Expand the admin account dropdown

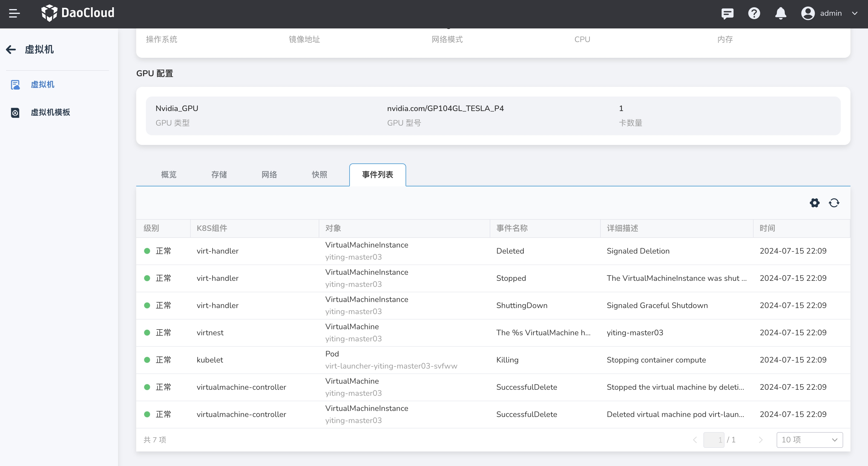pos(854,14)
